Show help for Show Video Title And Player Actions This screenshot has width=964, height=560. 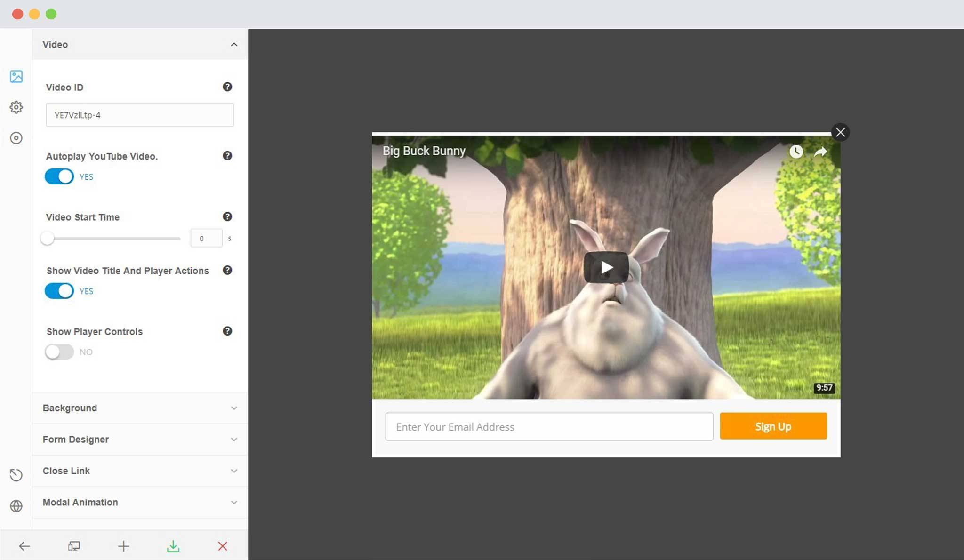pos(227,270)
